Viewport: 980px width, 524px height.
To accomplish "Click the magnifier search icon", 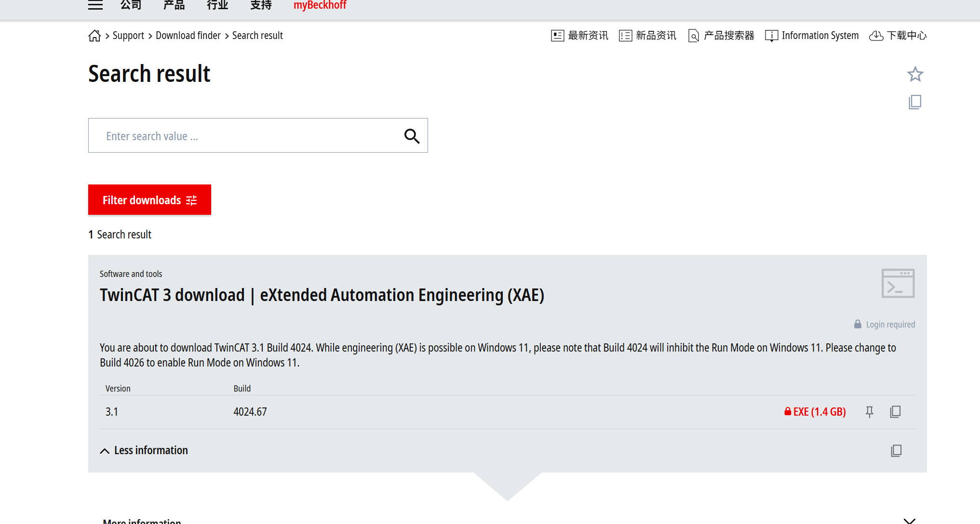I will click(x=412, y=136).
